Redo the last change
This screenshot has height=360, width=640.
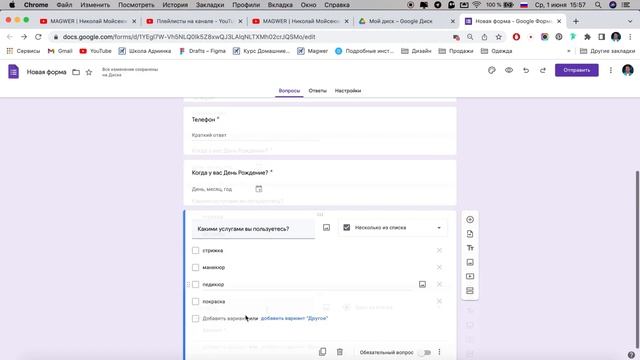coord(542,70)
